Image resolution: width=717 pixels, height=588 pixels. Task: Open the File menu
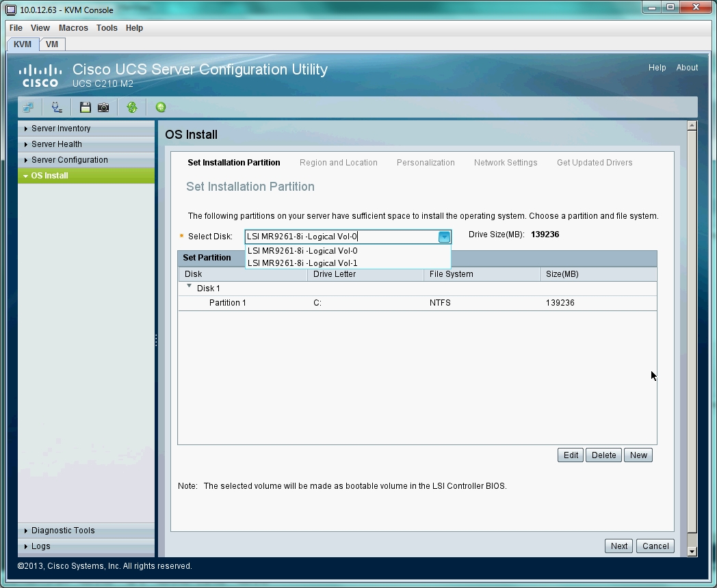16,28
